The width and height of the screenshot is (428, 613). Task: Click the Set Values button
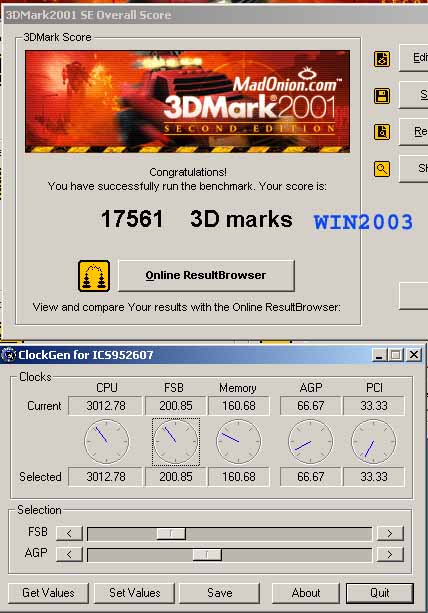pyautogui.click(x=134, y=593)
